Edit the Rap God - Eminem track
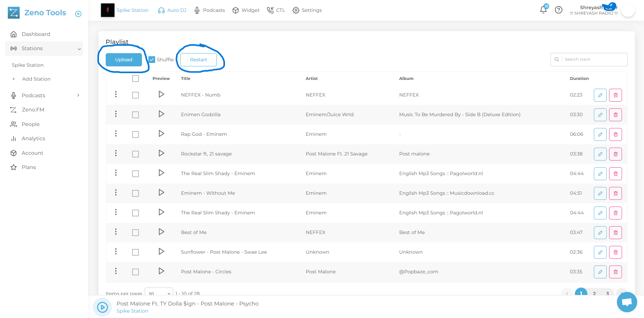Viewport: 644px width, 318px height. (x=600, y=134)
